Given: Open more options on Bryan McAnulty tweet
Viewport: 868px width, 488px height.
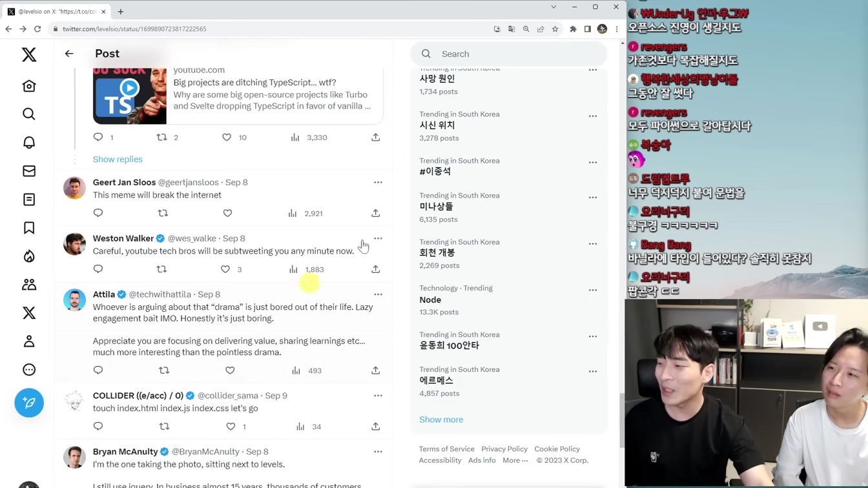Looking at the screenshot, I should click(x=378, y=452).
